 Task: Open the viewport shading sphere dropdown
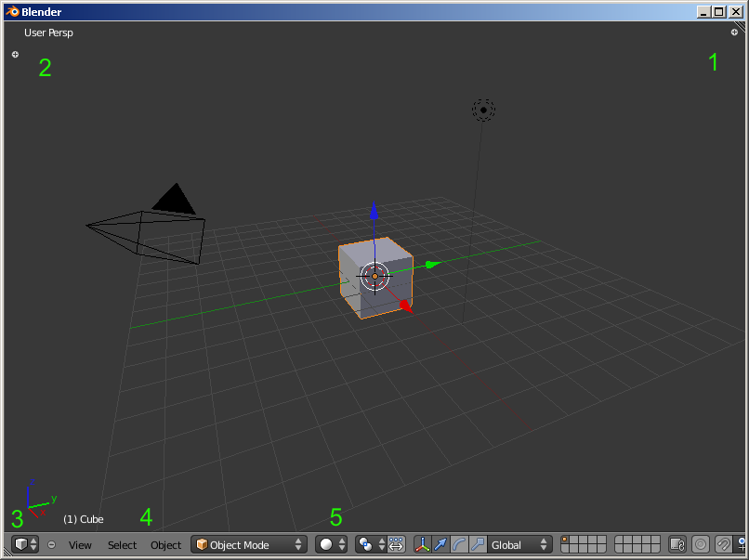[x=331, y=544]
